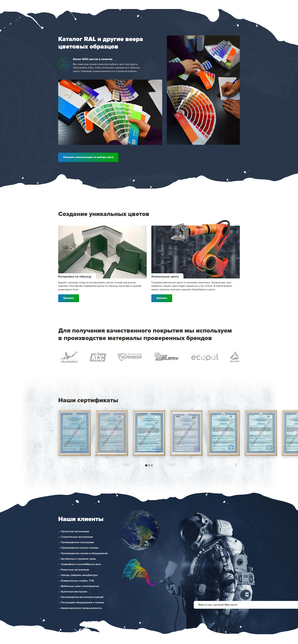
Task: Click the color fan catalog icon
Action: (x=64, y=63)
